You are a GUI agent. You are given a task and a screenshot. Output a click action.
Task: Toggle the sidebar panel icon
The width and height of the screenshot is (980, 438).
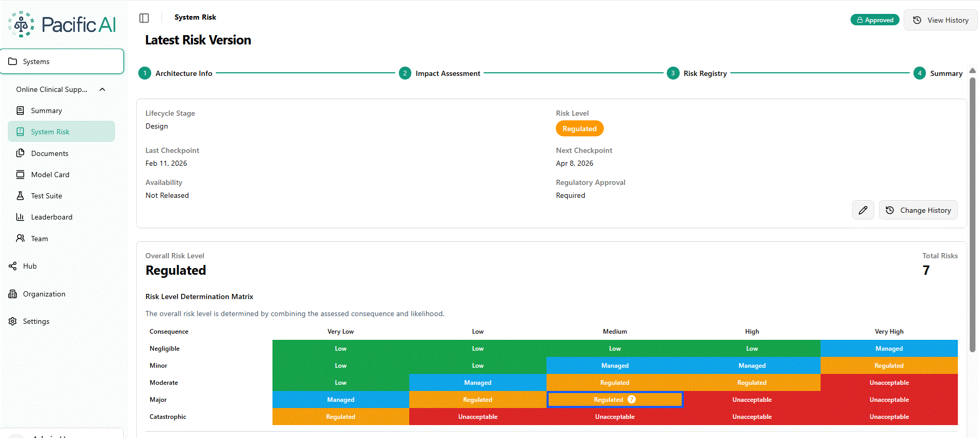(x=144, y=18)
